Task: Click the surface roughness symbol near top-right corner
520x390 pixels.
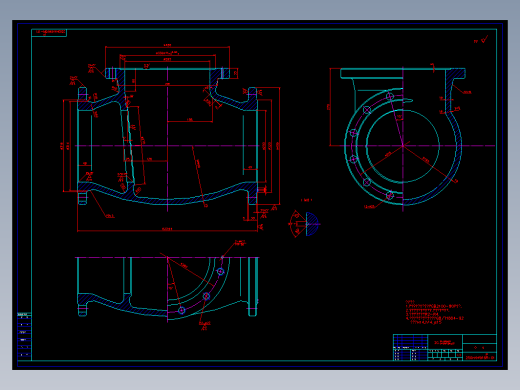Action: click(481, 40)
